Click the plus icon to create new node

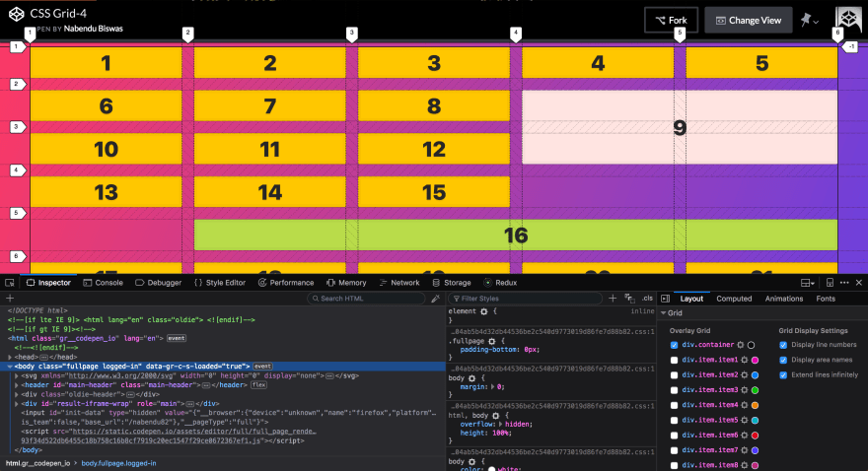pyautogui.click(x=10, y=299)
